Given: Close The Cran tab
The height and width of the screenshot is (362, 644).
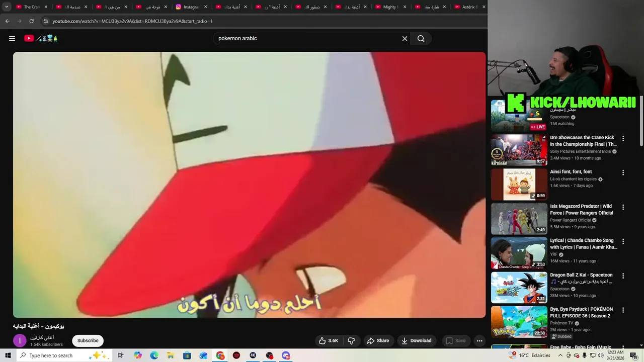Looking at the screenshot, I should pyautogui.click(x=46, y=7).
